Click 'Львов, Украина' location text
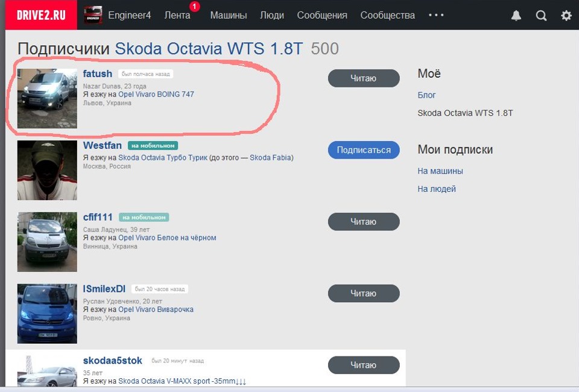Screen dimensions: 579x392 (107, 103)
